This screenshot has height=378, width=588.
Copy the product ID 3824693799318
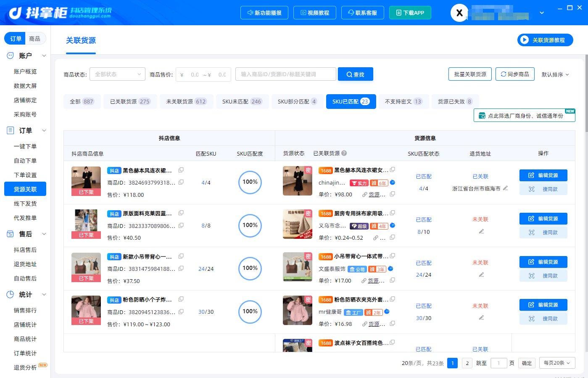[x=181, y=182]
